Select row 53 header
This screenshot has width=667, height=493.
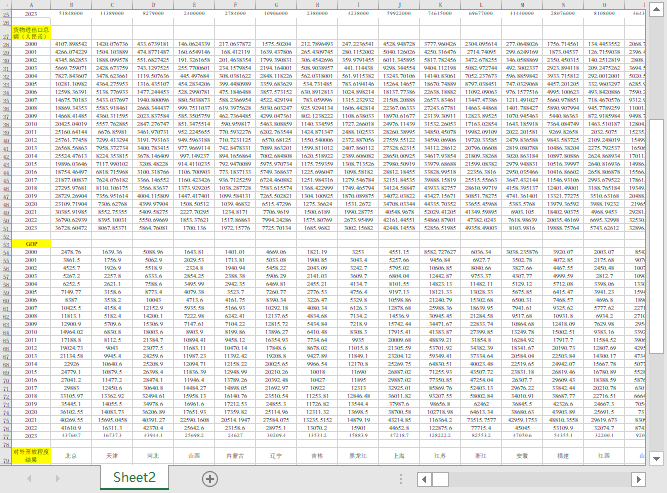coord(6,244)
